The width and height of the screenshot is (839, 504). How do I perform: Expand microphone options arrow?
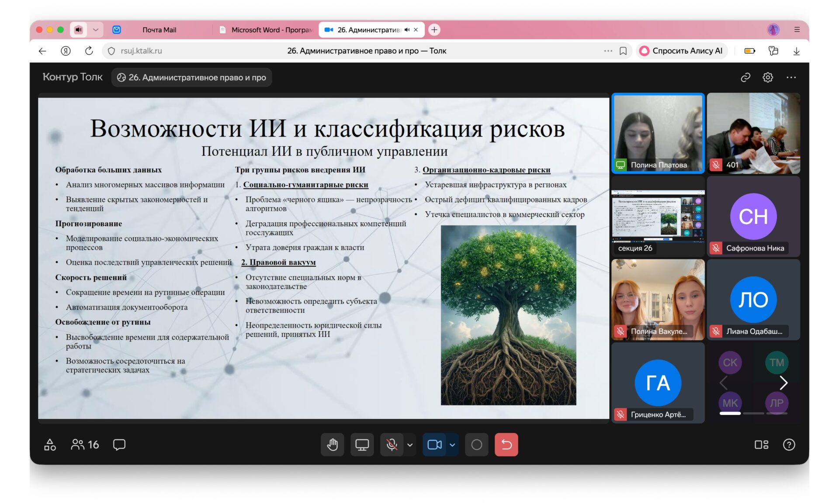(x=410, y=445)
